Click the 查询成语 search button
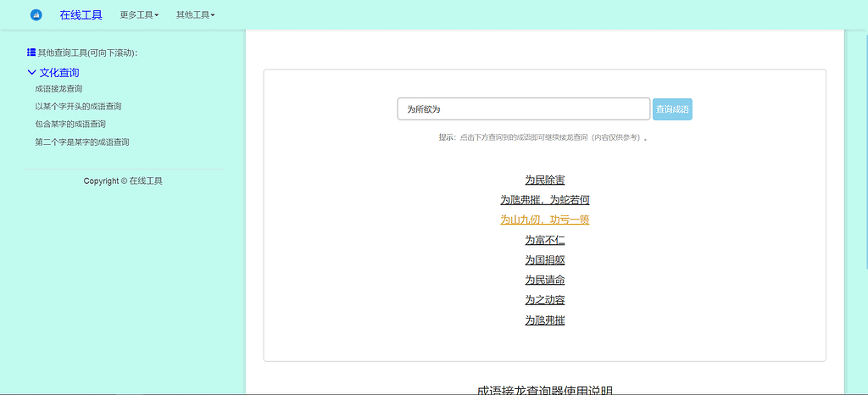Screen dimensions: 868x395 (x=672, y=109)
